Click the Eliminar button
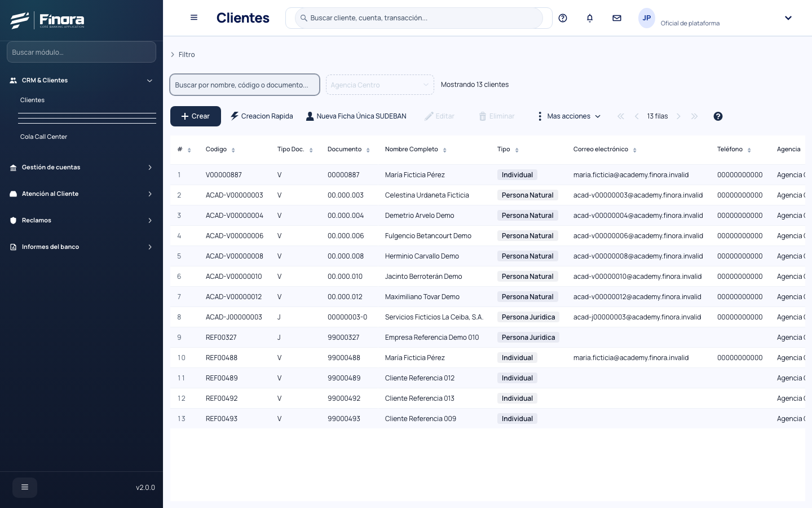Screen dimensions: 812x508 coord(497,116)
